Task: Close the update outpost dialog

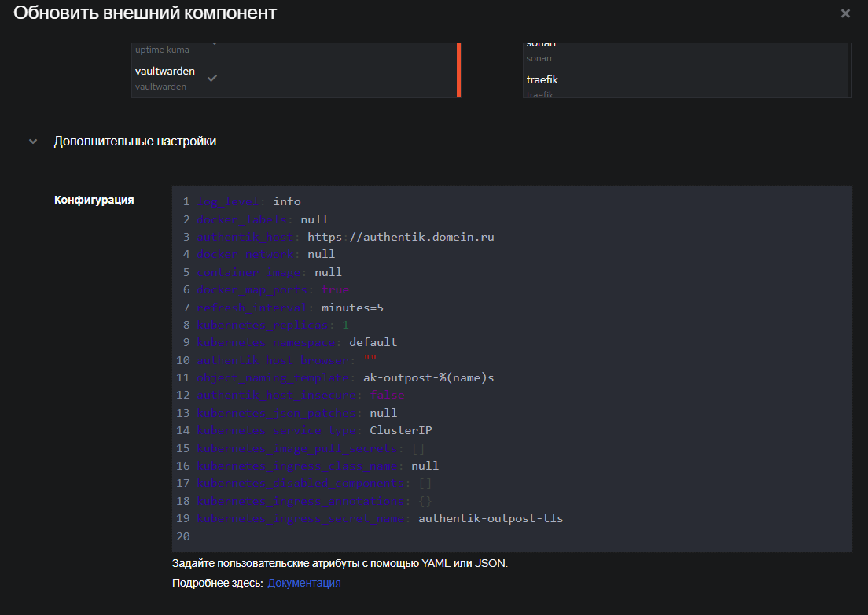Action: point(845,13)
